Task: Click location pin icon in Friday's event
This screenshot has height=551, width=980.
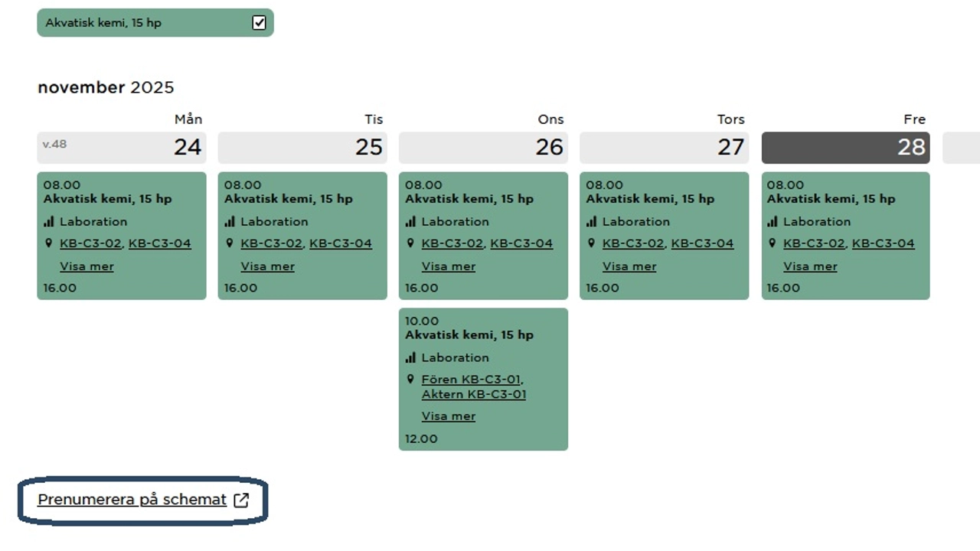Action: pyautogui.click(x=773, y=243)
